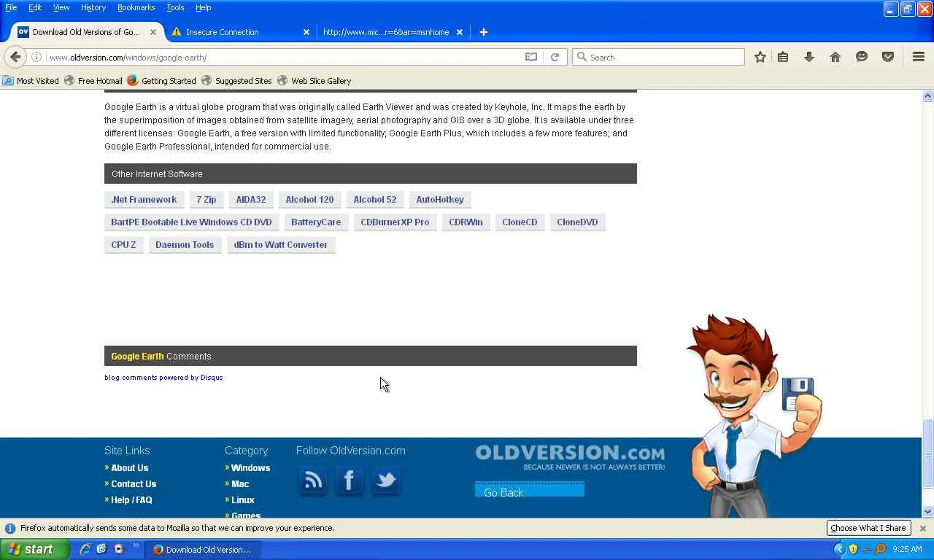Open the Contact Us footer link

click(134, 484)
